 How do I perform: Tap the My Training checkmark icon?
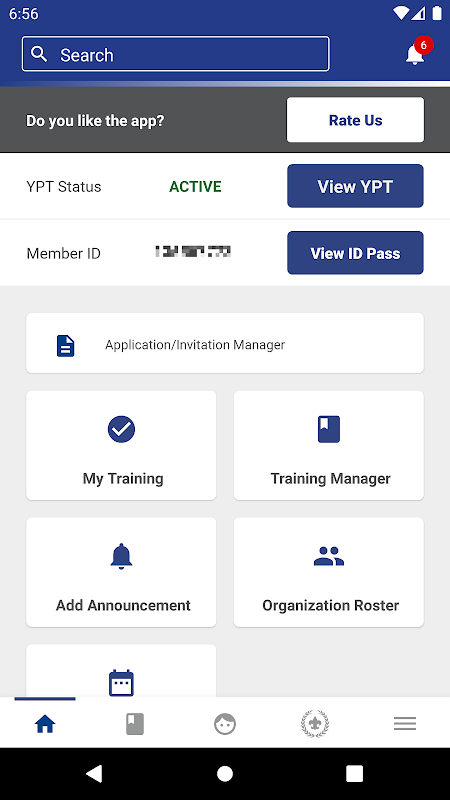[121, 429]
